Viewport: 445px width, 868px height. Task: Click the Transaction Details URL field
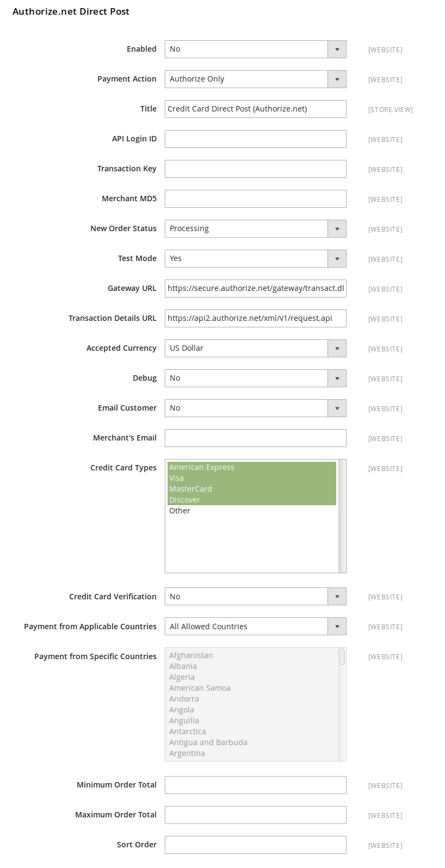point(256,318)
